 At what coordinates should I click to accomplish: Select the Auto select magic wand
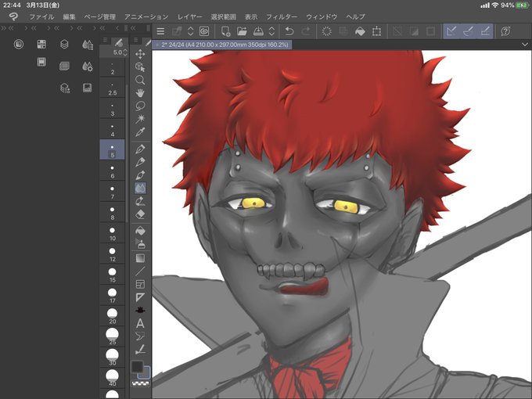pos(140,119)
